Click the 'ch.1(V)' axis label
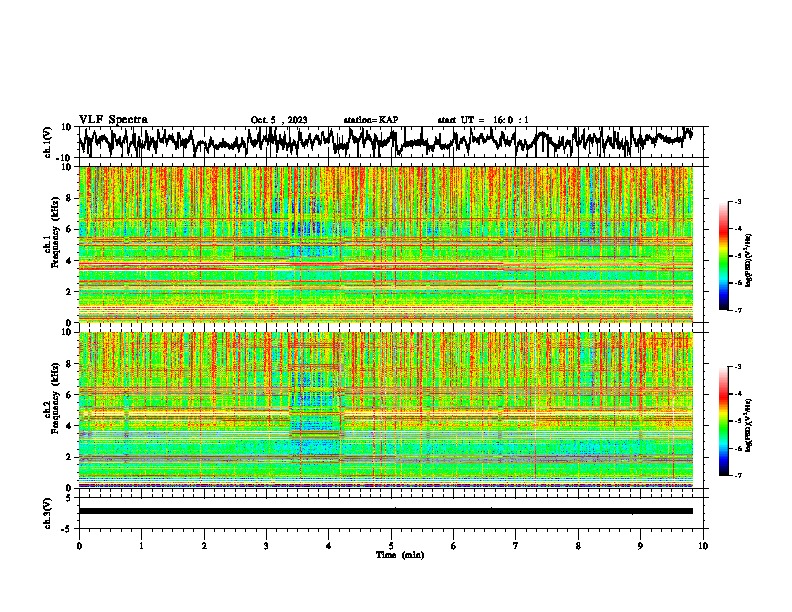Screen dimensions: 792x612 (x=48, y=142)
